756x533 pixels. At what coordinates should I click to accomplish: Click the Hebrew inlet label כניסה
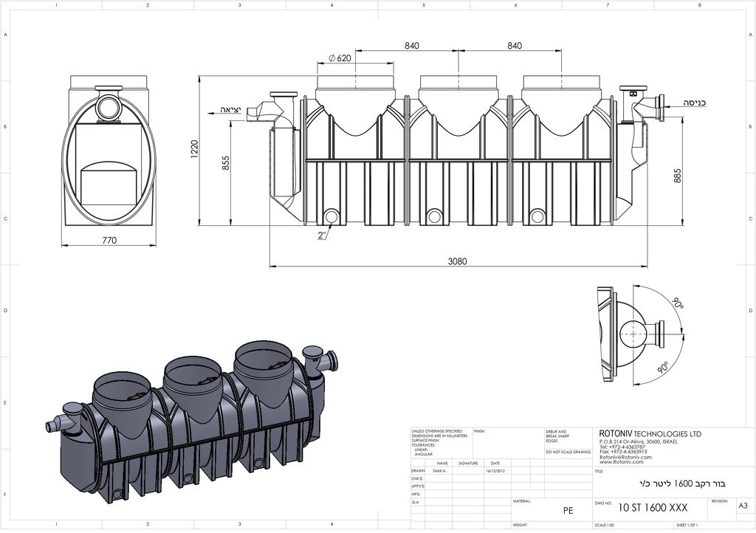point(695,103)
